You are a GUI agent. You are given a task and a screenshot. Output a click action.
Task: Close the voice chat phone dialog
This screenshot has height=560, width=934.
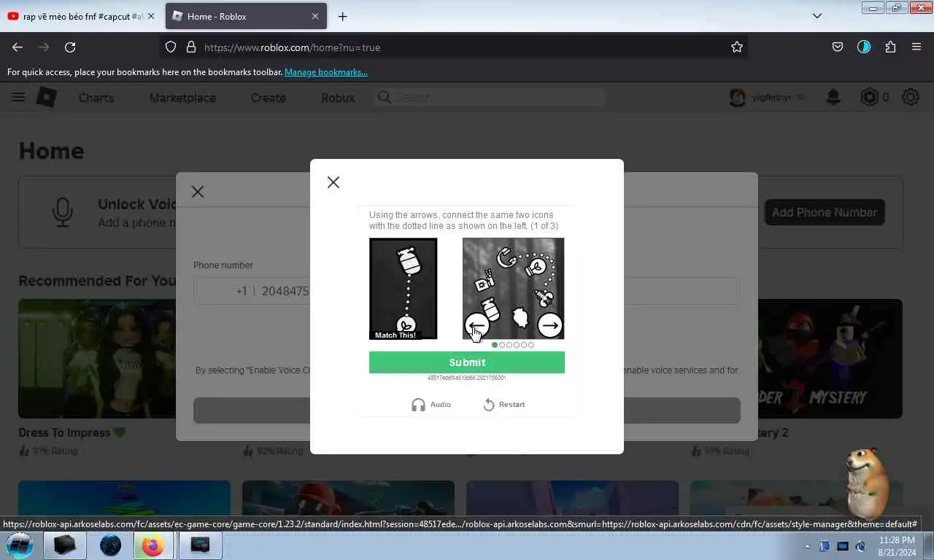coord(198,192)
